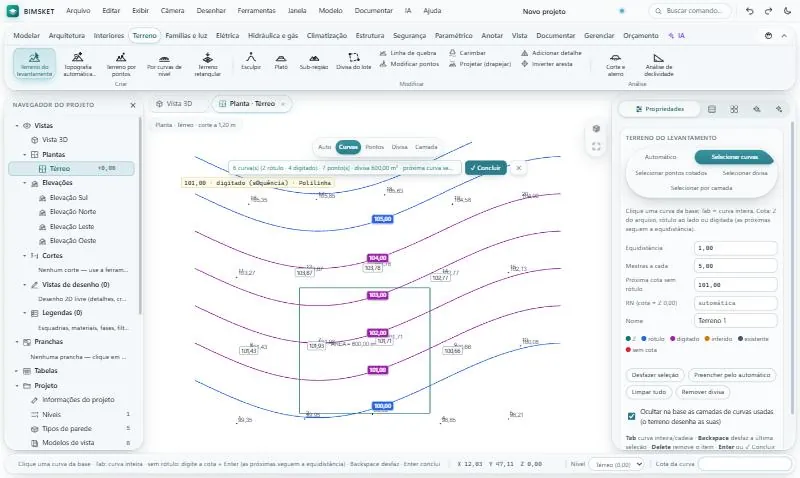Click Inverter aresta tool
Image resolution: width=800 pixels, height=478 pixels.
[x=546, y=64]
